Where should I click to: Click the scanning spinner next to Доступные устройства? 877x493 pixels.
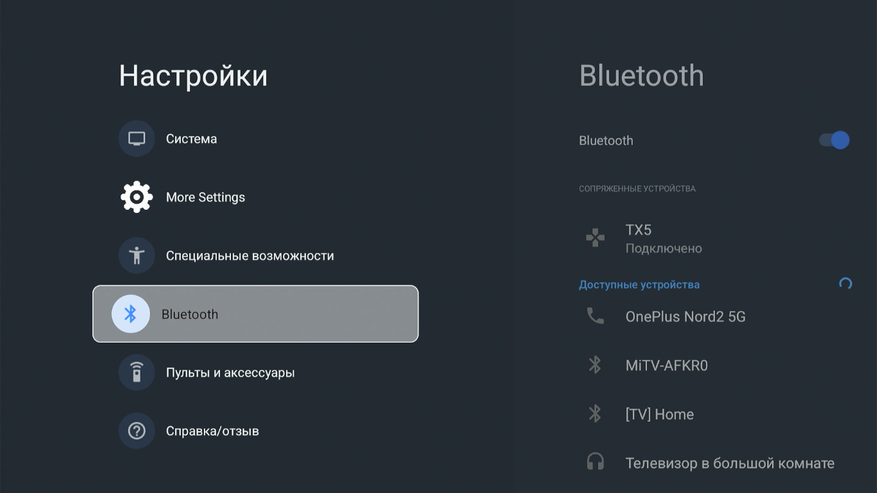[x=845, y=285]
